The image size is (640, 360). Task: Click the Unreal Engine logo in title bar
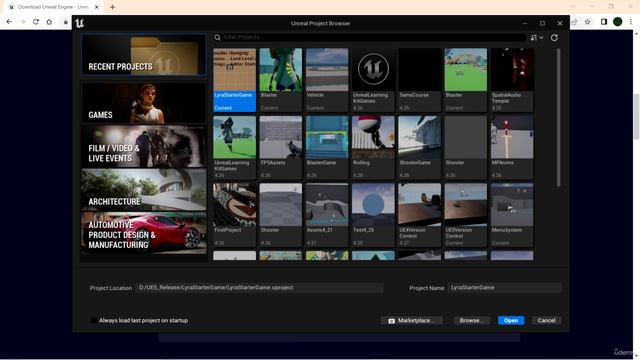pos(80,23)
